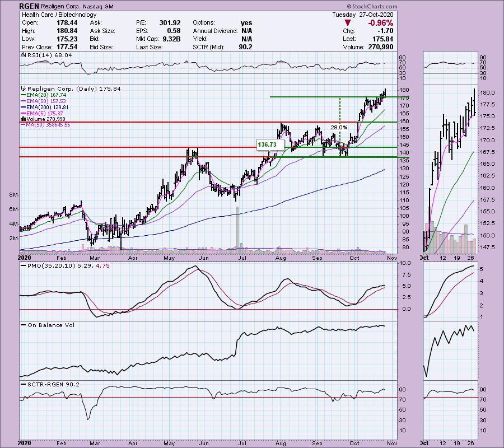The height and width of the screenshot is (448, 504).
Task: Click the EMA(20) 167.74 legend entry
Action: (46, 95)
